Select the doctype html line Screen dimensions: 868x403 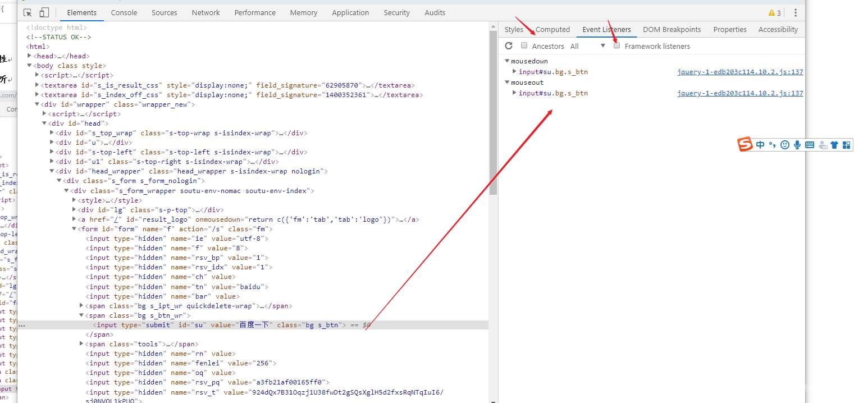pyautogui.click(x=57, y=27)
